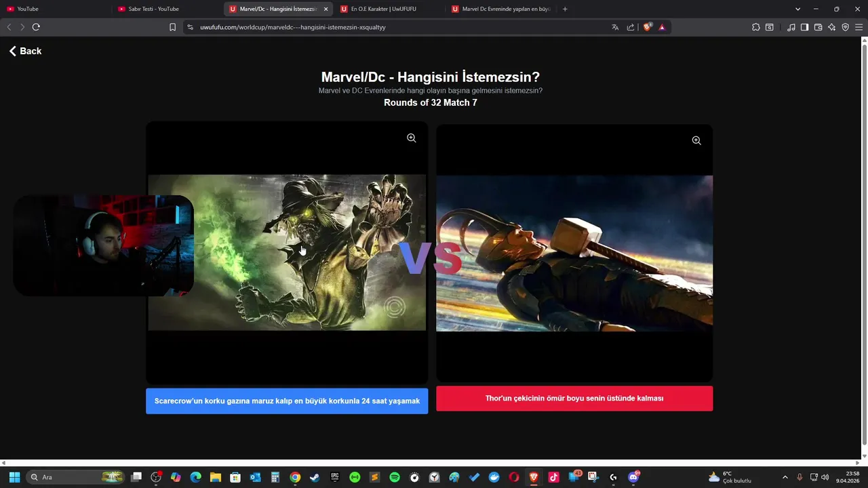Open Epic Games Launcher from the taskbar

[335, 477]
